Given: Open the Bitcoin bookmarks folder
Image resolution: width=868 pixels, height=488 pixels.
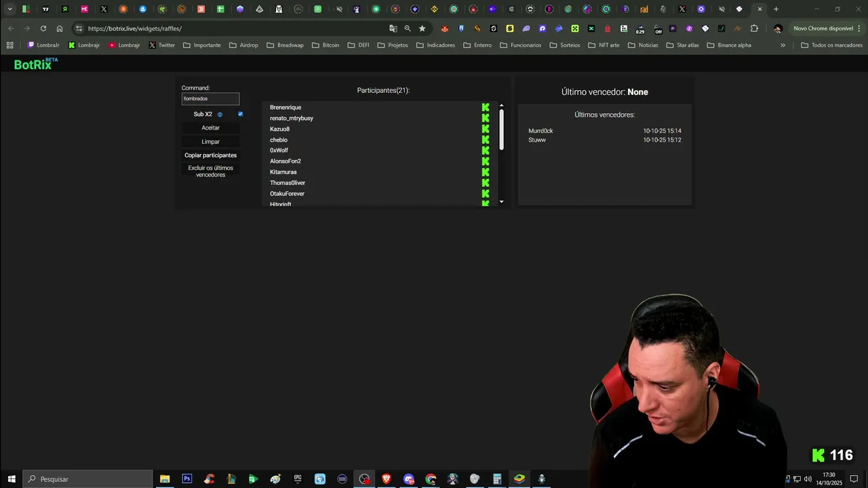Looking at the screenshot, I should (325, 45).
